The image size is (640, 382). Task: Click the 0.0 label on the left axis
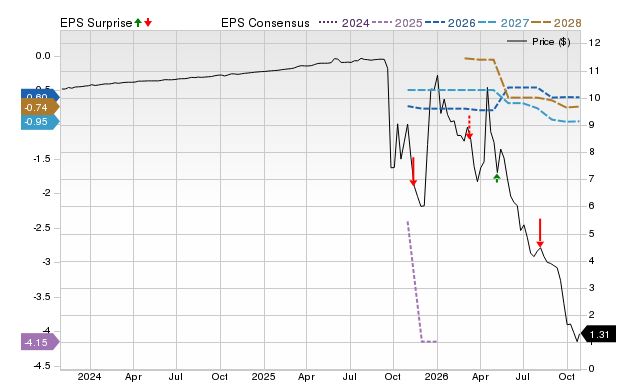tap(43, 56)
